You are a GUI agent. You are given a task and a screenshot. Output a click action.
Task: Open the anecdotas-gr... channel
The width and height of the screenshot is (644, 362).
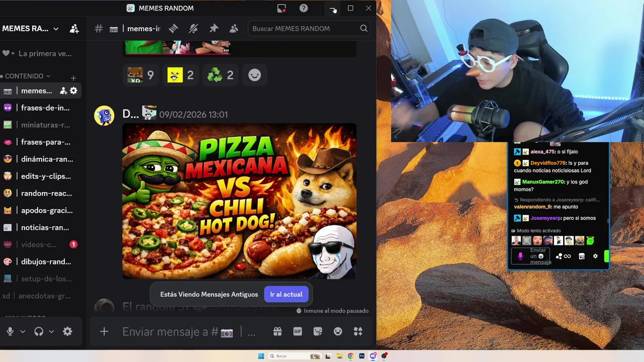click(41, 296)
